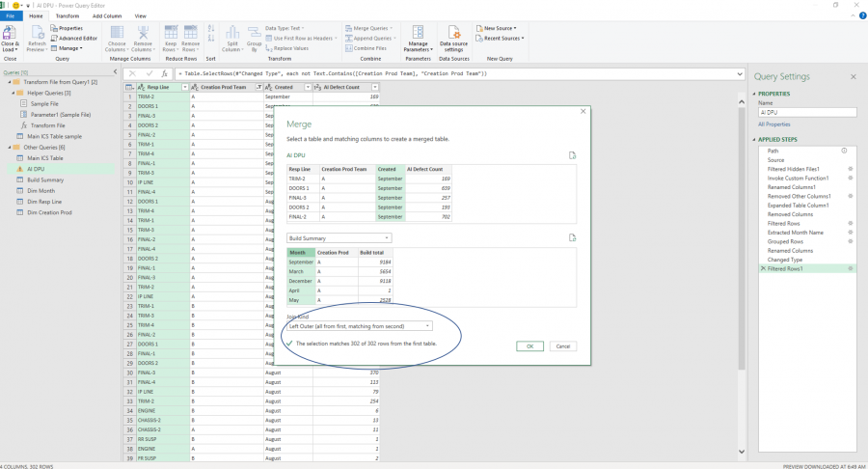Image resolution: width=868 pixels, height=469 pixels.
Task: Click the scroll down arrow of data grid
Action: 742,452
